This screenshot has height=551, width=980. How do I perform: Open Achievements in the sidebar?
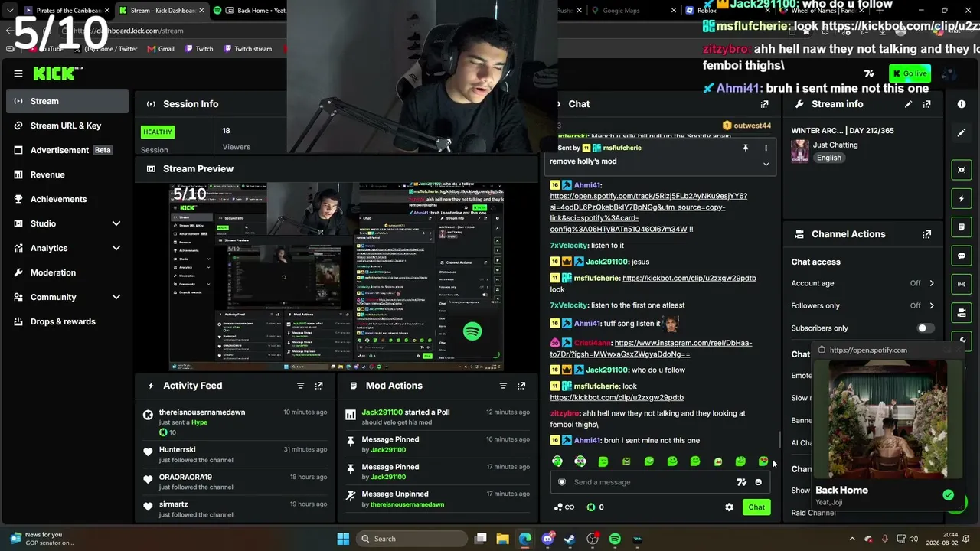tap(67, 199)
